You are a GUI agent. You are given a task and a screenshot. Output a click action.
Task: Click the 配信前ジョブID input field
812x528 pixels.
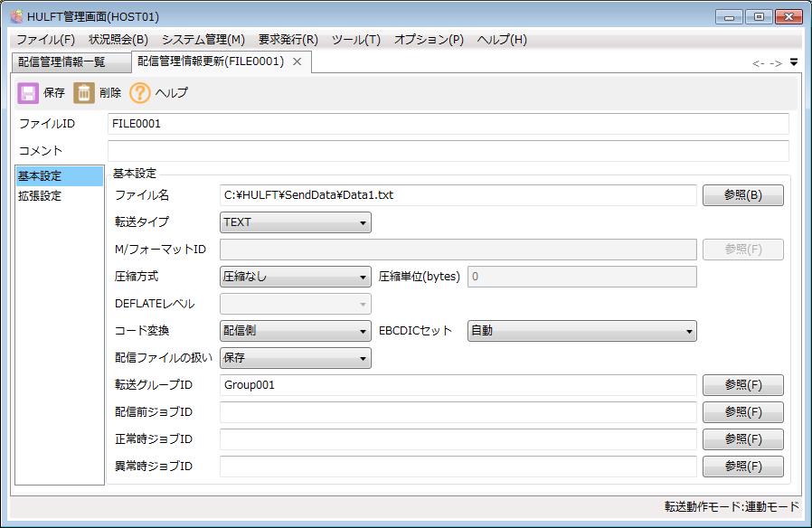click(x=458, y=412)
